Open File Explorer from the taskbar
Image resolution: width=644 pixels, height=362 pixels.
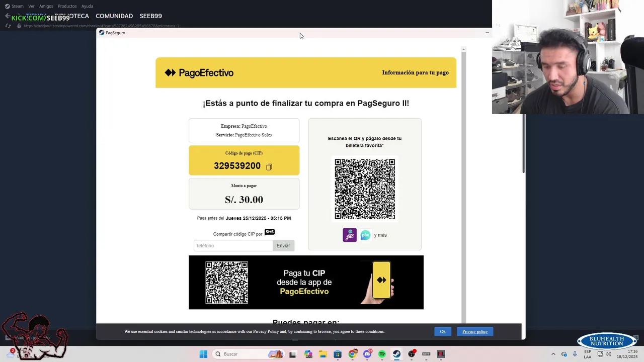(x=323, y=354)
